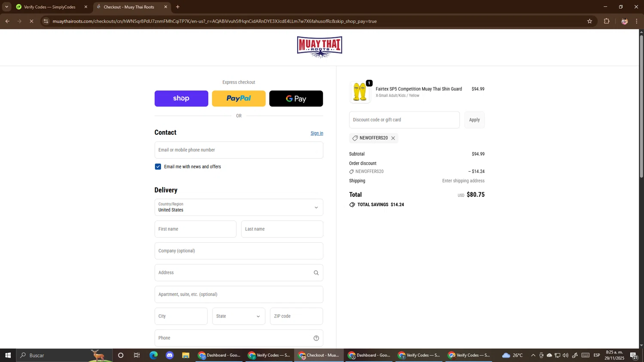Expand the State dropdown
The image size is (644, 362).
[x=239, y=317]
